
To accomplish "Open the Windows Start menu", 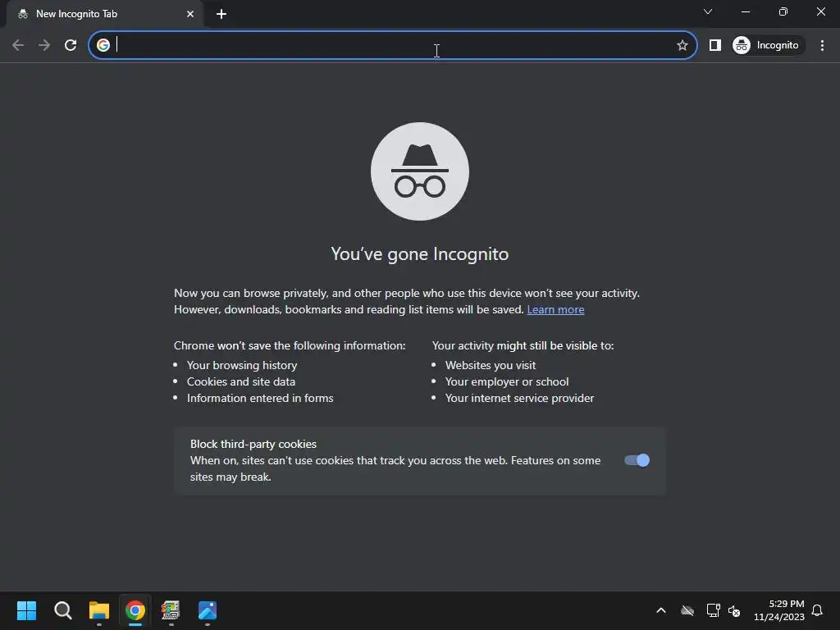I will pyautogui.click(x=26, y=610).
